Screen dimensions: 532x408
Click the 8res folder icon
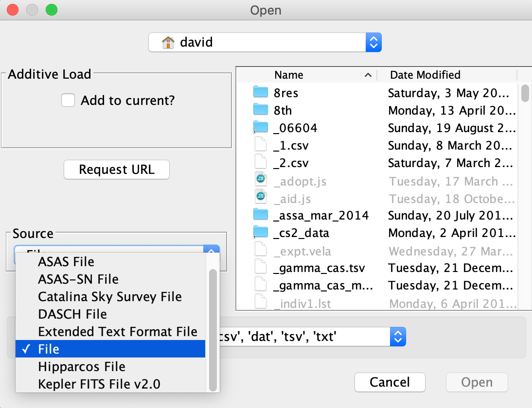coord(261,93)
